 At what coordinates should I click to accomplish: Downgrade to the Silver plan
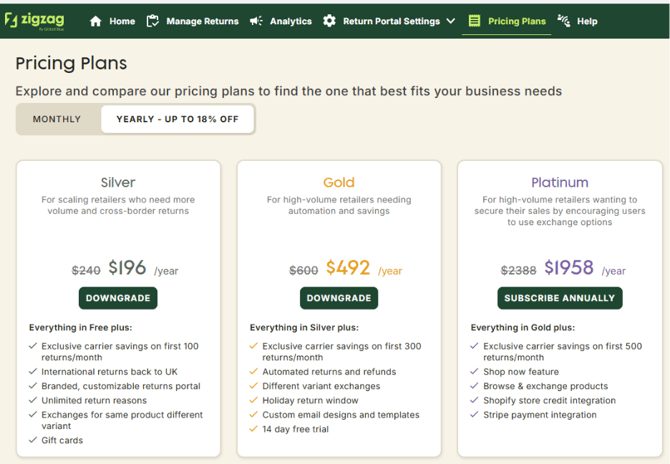coord(118,298)
